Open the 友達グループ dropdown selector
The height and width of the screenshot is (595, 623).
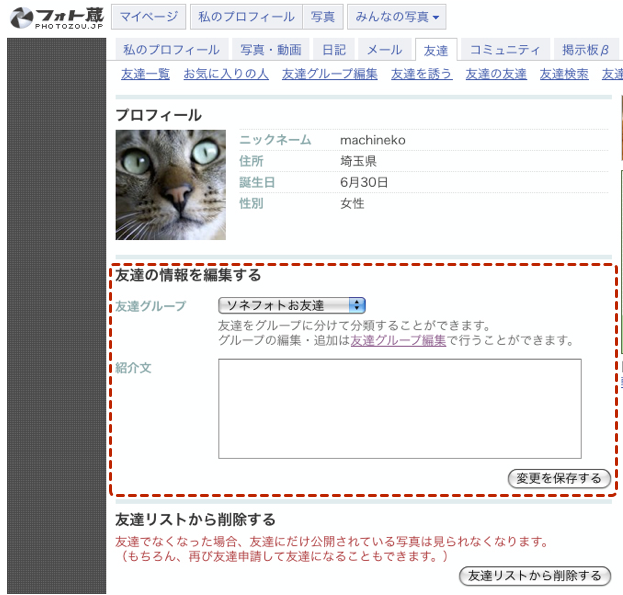coord(292,305)
